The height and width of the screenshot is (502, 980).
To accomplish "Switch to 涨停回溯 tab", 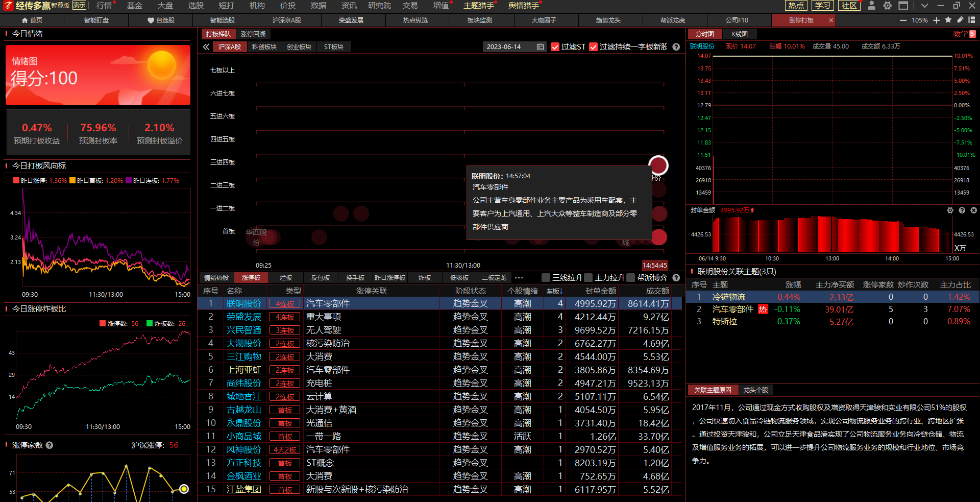I will pyautogui.click(x=253, y=34).
